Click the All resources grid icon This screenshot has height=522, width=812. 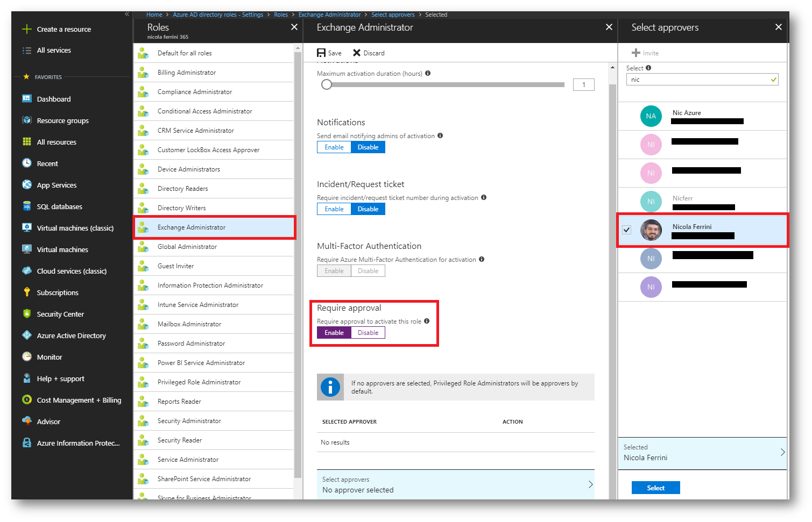(x=26, y=142)
